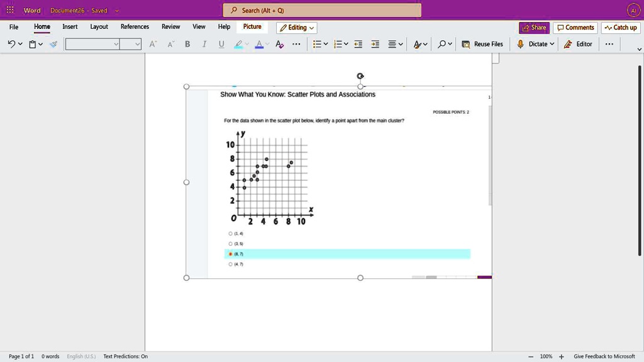
Task: Open the Editor pane
Action: coord(578,44)
